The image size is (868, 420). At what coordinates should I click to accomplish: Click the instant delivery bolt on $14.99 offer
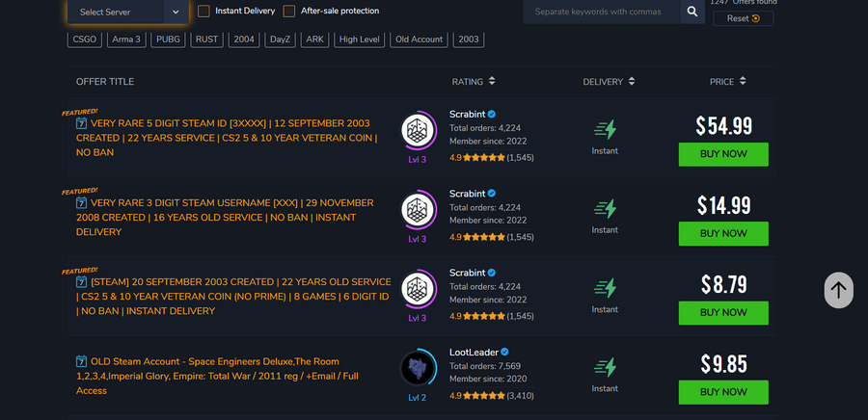tap(605, 209)
